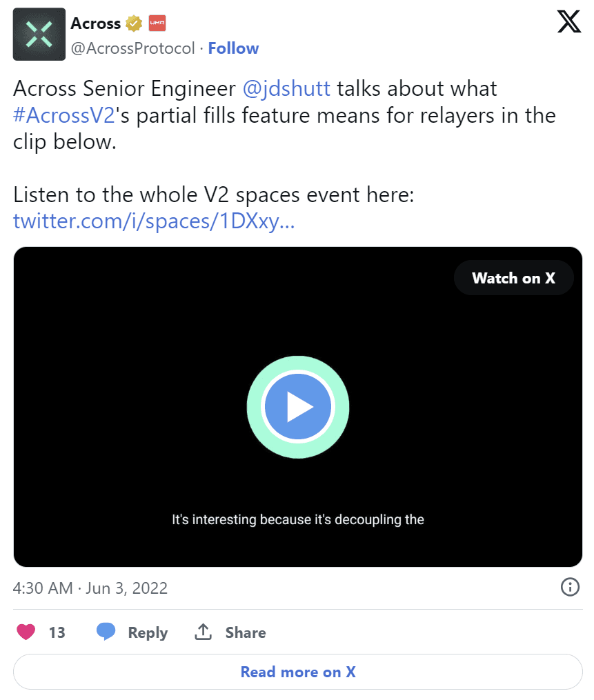Click the Read more on X button
Screen dimensions: 594x700
[x=298, y=672]
